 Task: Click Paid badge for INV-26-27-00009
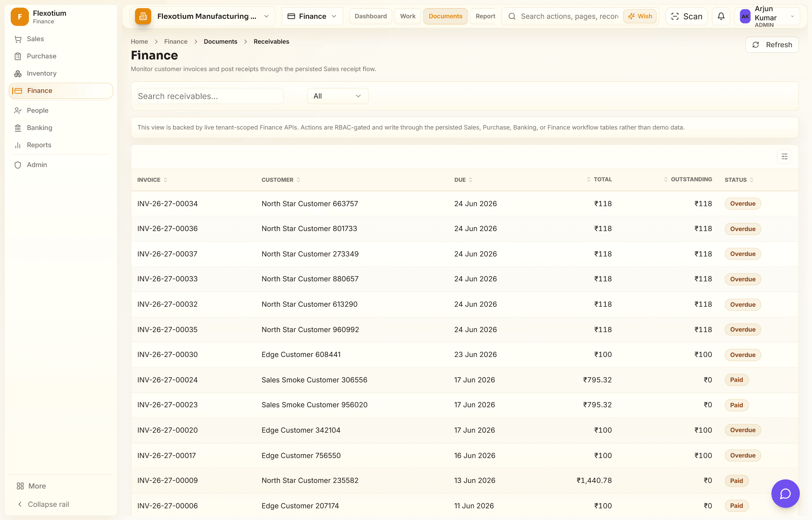tap(736, 481)
